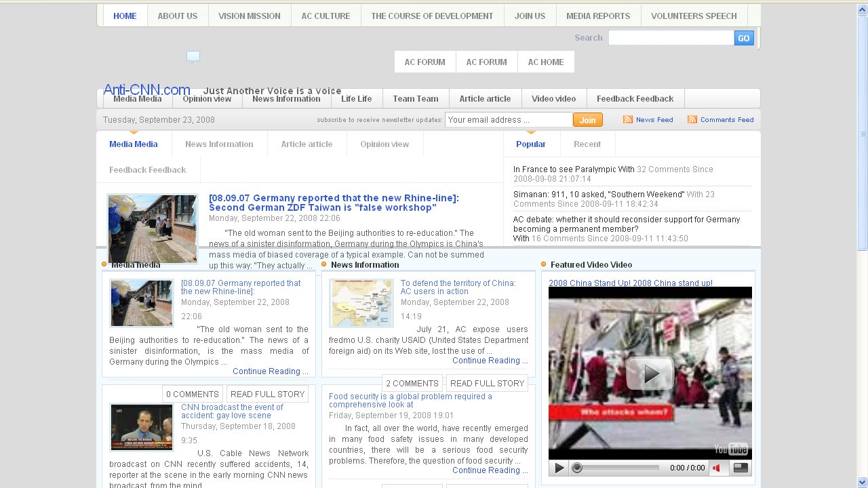Screen dimensions: 868x488
Task: Click the 0 COMMENTS button
Action: [x=193, y=394]
